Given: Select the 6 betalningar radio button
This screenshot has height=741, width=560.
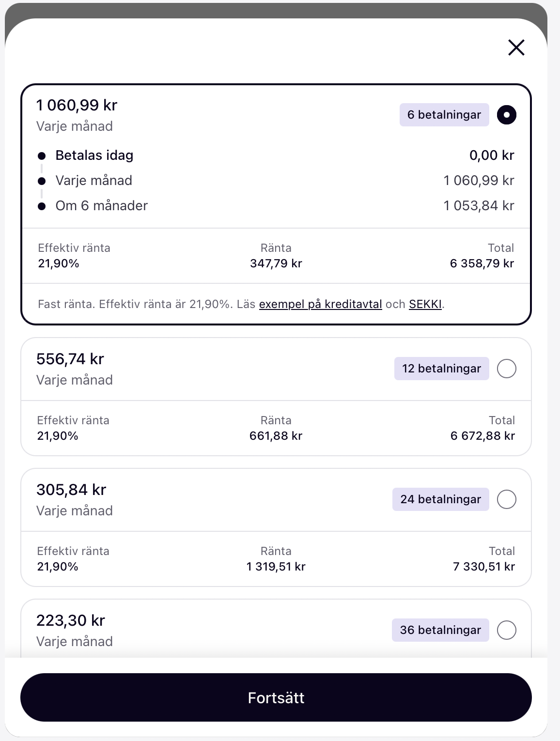Looking at the screenshot, I should tap(507, 115).
